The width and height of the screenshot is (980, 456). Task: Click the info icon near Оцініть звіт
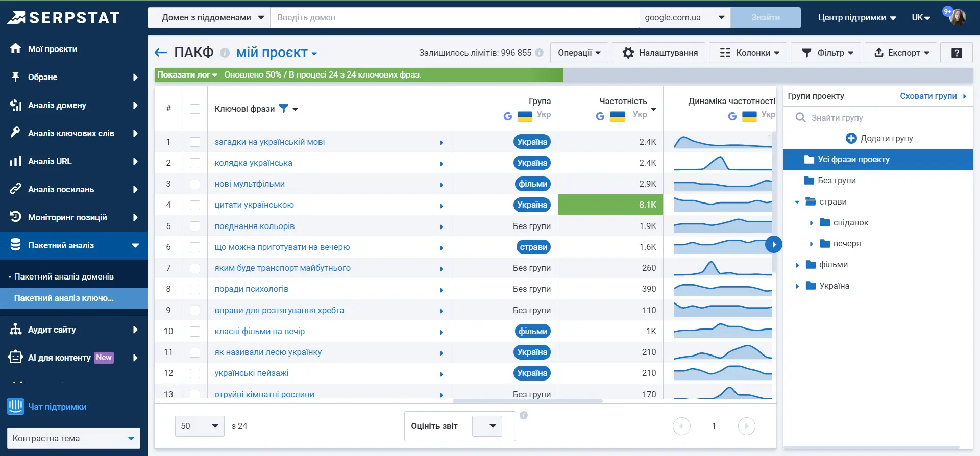point(524,415)
